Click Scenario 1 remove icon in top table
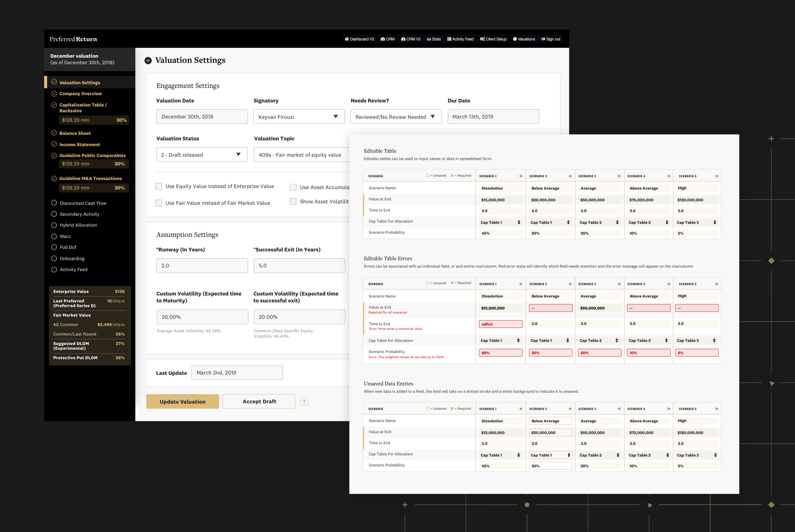This screenshot has height=532, width=795. click(521, 176)
